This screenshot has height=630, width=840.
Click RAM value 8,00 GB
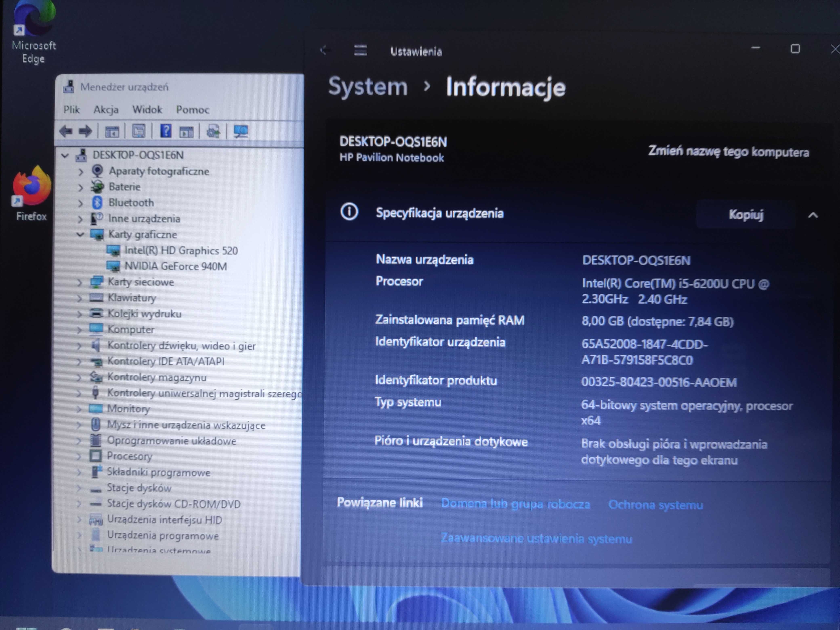[658, 322]
